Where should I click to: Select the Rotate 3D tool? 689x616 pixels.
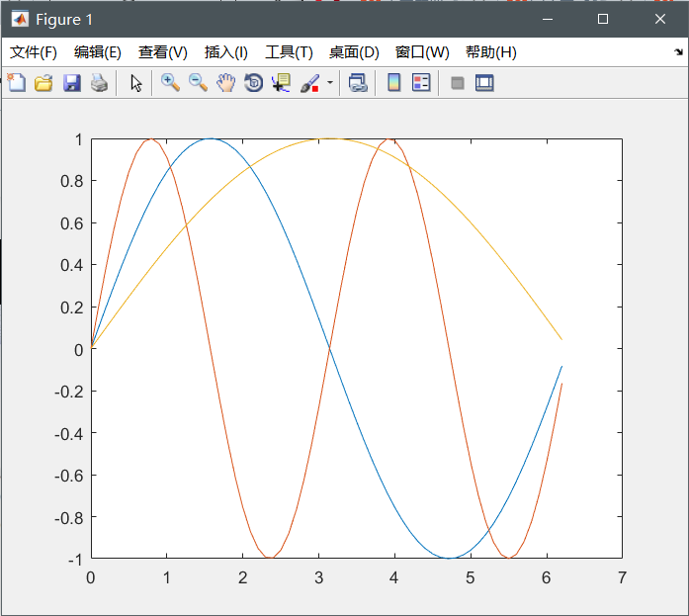(x=253, y=83)
